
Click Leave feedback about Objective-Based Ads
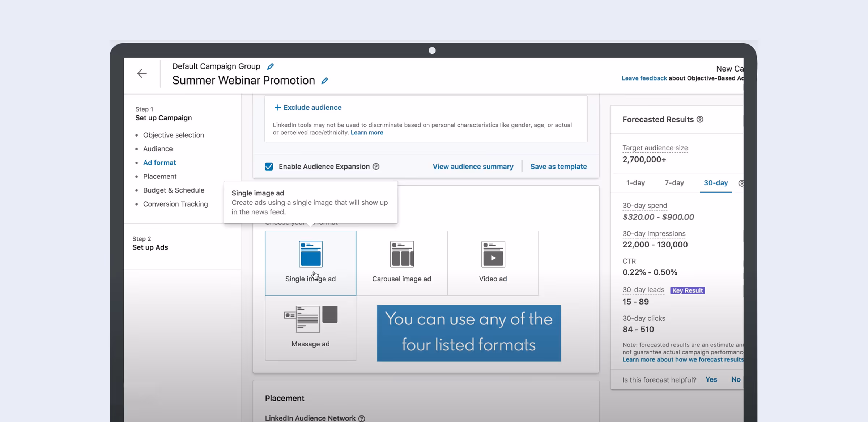click(x=644, y=78)
